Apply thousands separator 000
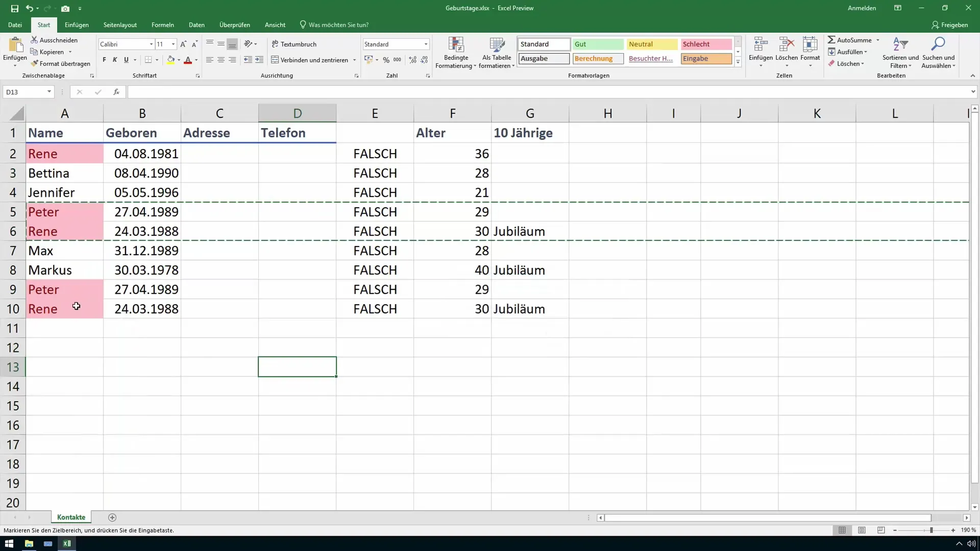 coord(397,60)
